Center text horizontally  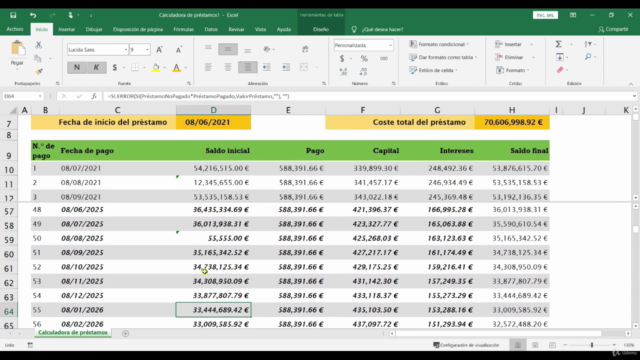pyautogui.click(x=228, y=67)
